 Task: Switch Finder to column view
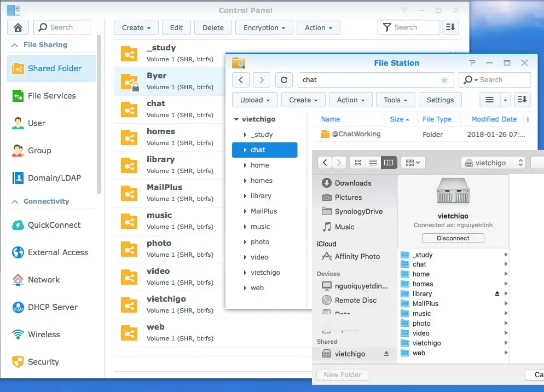click(389, 163)
